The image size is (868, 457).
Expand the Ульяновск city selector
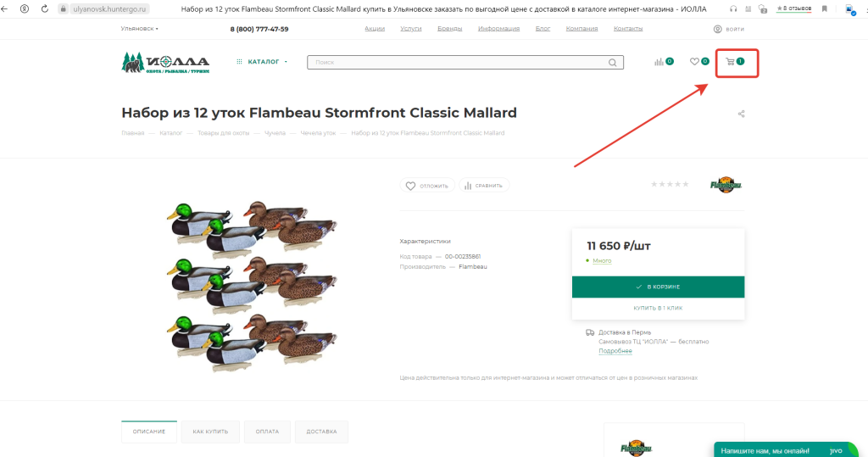140,29
